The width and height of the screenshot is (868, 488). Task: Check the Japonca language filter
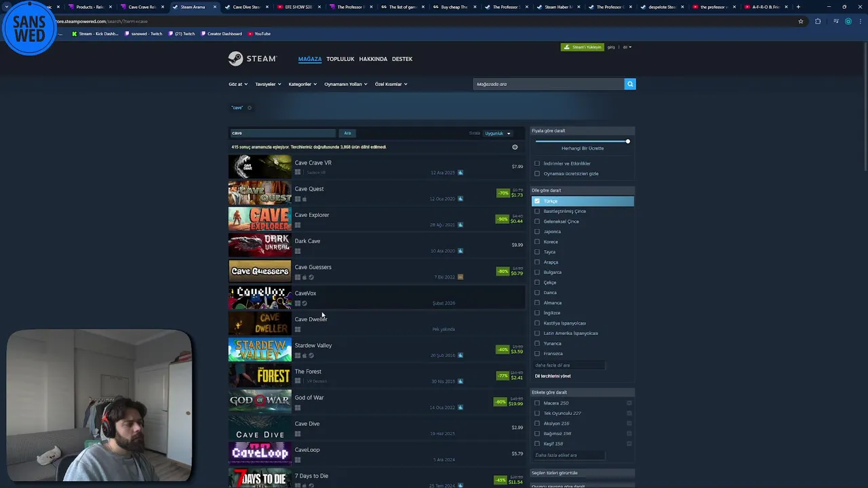[537, 232]
